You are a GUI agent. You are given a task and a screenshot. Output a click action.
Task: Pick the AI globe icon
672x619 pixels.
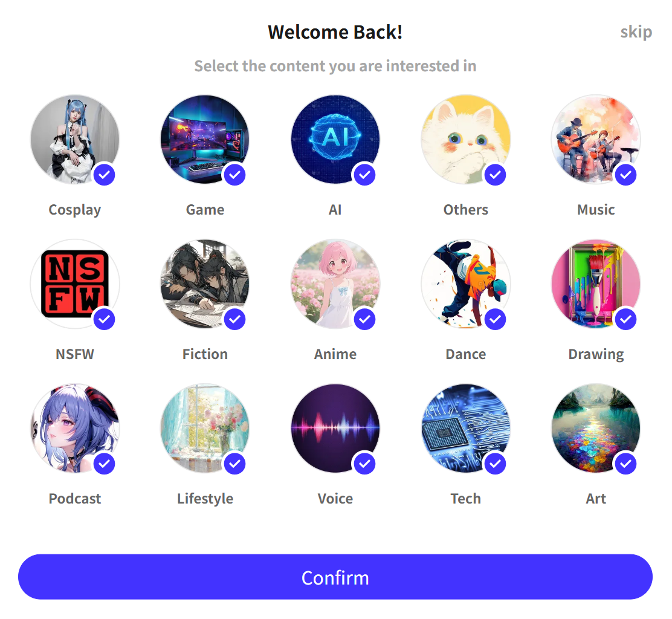[x=335, y=139]
